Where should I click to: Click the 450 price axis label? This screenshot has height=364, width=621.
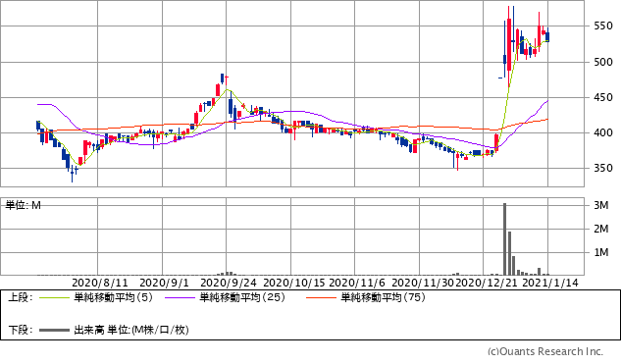tap(603, 97)
